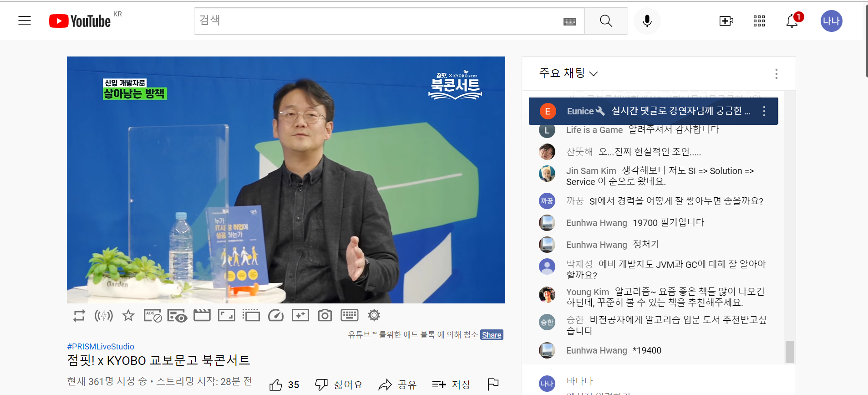Open the chat panel three-dot menu
The height and width of the screenshot is (395, 868).
click(776, 74)
